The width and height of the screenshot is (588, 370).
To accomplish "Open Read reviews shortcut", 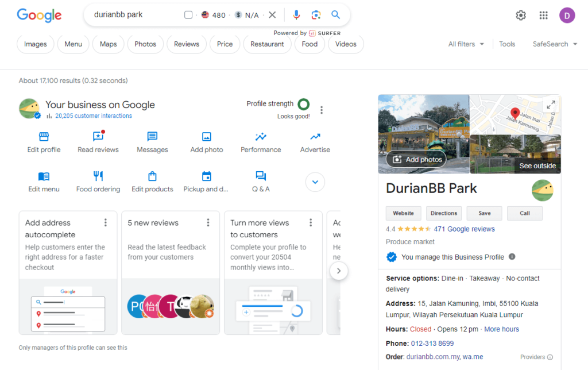I will click(98, 142).
